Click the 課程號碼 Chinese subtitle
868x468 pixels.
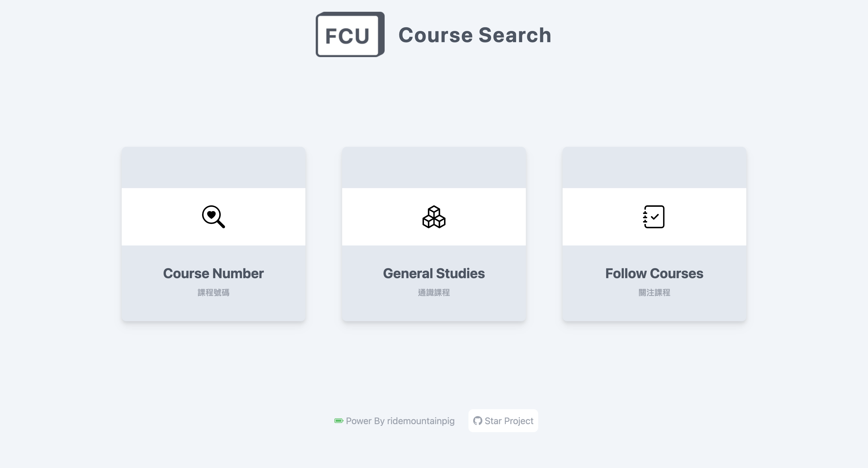tap(213, 292)
